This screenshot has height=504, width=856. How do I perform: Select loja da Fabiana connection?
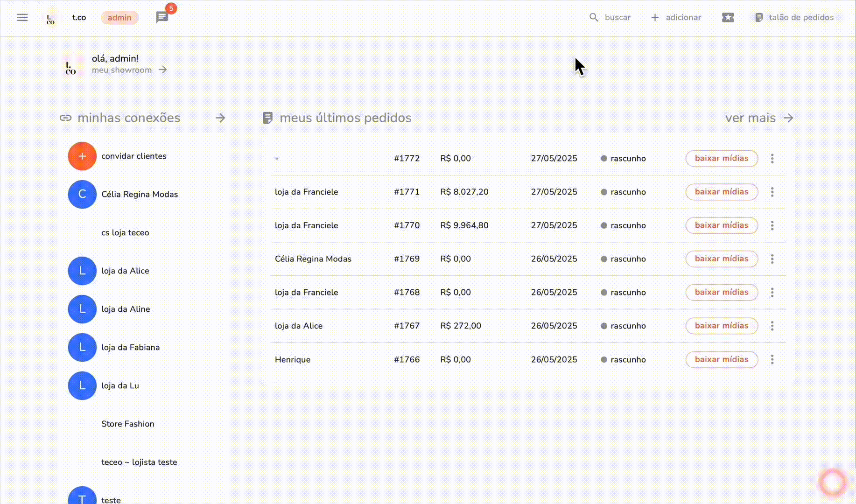tap(130, 348)
